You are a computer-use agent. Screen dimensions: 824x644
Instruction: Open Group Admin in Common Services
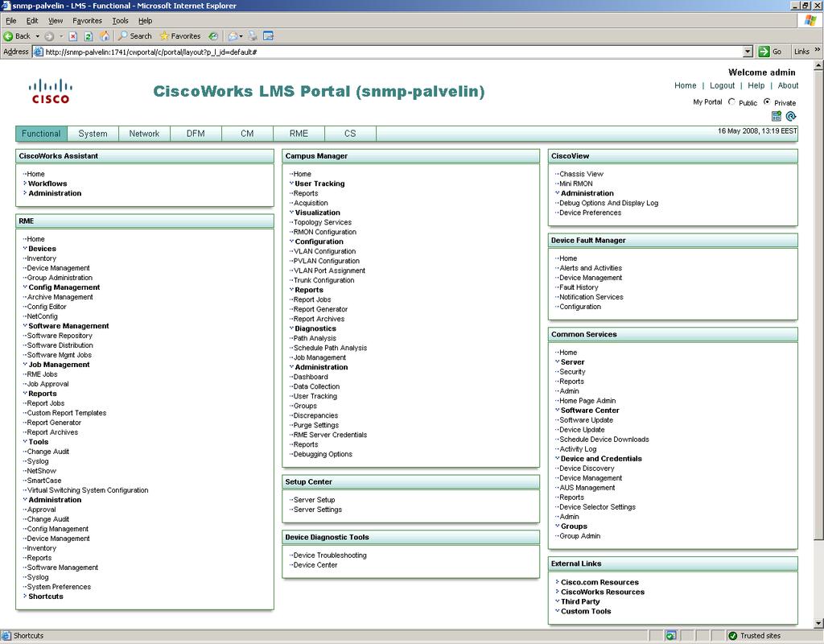coord(579,535)
